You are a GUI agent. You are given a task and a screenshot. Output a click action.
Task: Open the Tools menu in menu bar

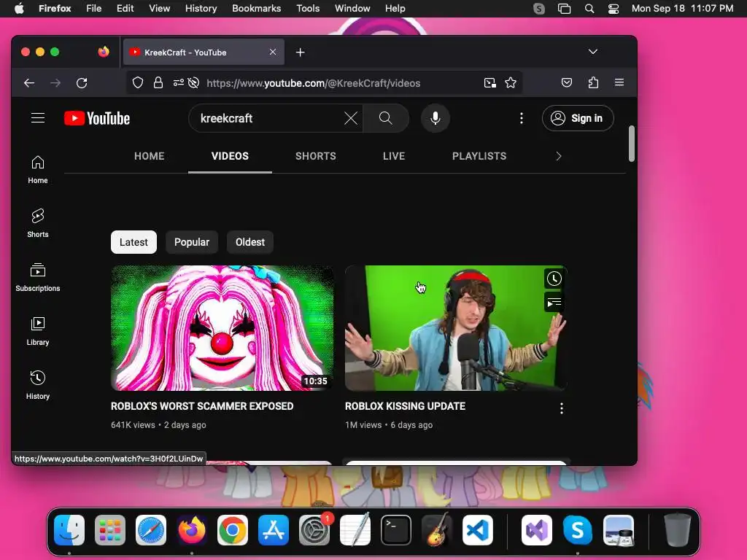[x=308, y=9]
